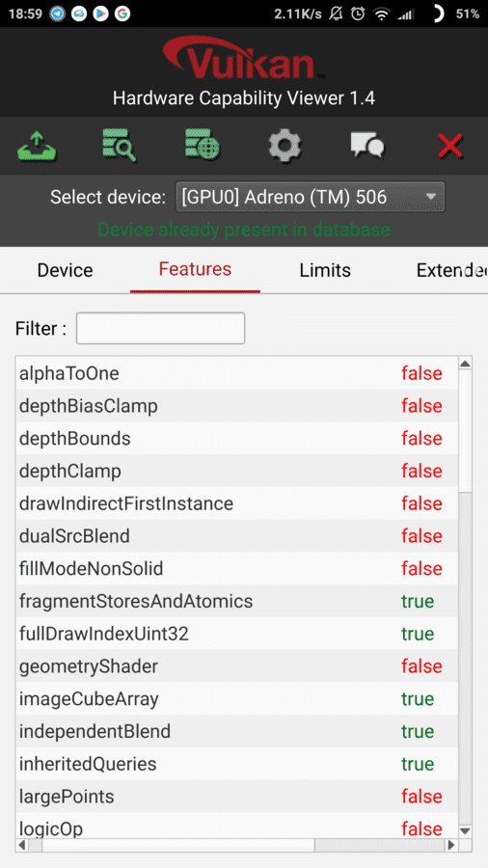
Task: Click the vertical scrollbar thumb
Action: tap(465, 431)
